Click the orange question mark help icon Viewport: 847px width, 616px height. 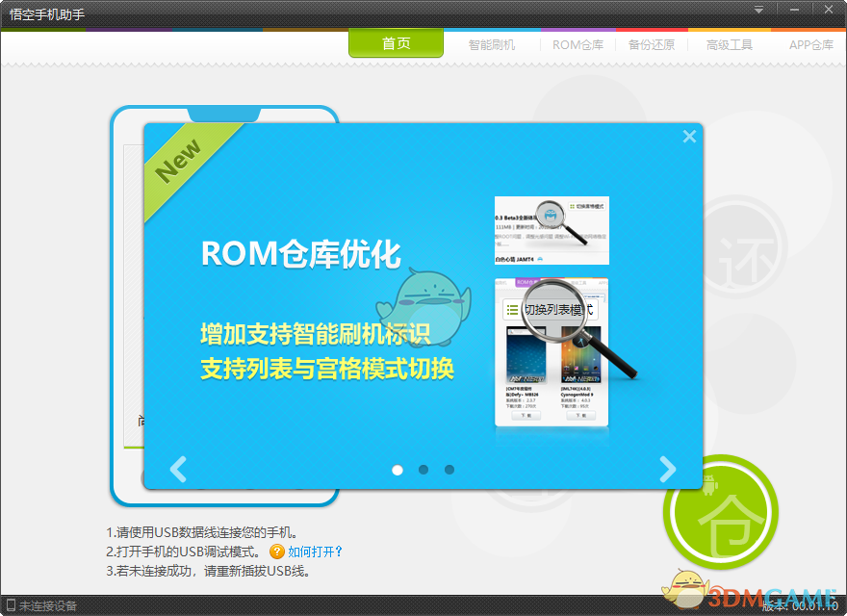point(277,552)
